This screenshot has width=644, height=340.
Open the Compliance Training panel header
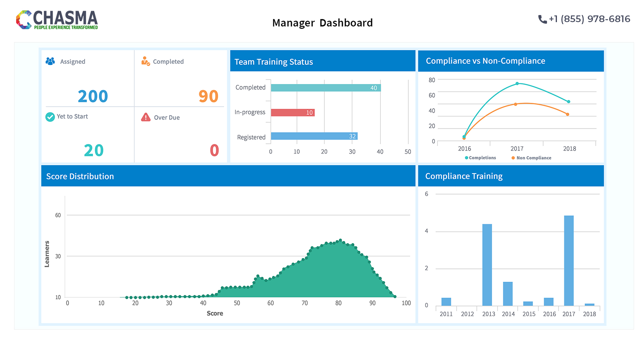pos(511,176)
